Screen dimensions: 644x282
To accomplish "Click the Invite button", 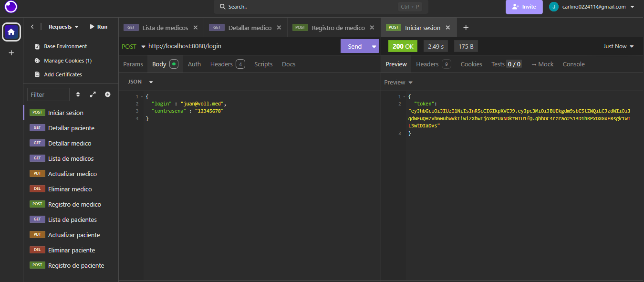I will (524, 7).
